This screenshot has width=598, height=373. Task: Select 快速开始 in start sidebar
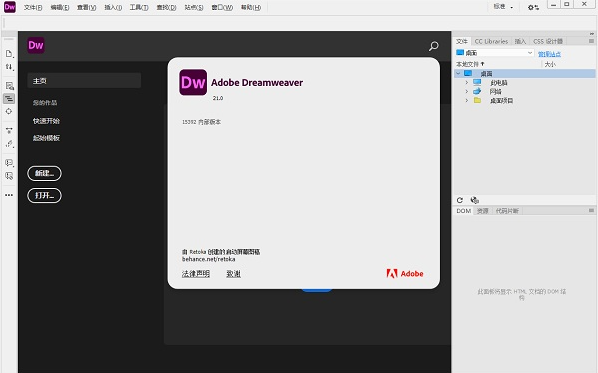point(46,121)
